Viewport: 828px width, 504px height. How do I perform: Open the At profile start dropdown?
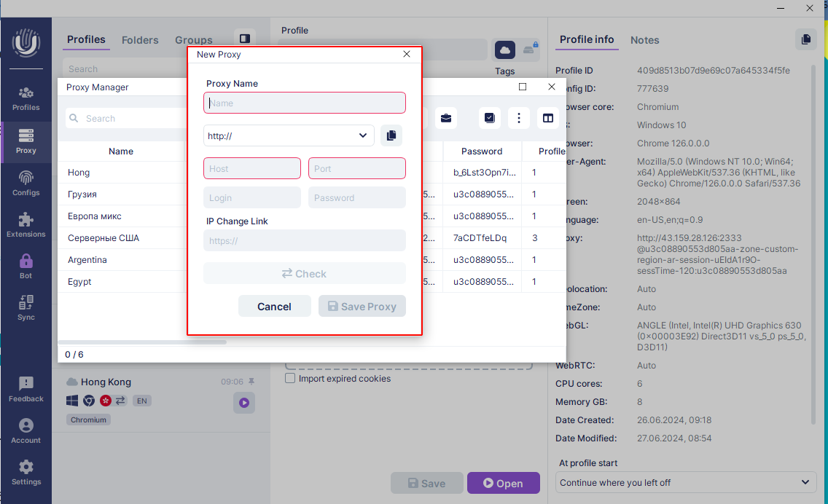point(686,482)
